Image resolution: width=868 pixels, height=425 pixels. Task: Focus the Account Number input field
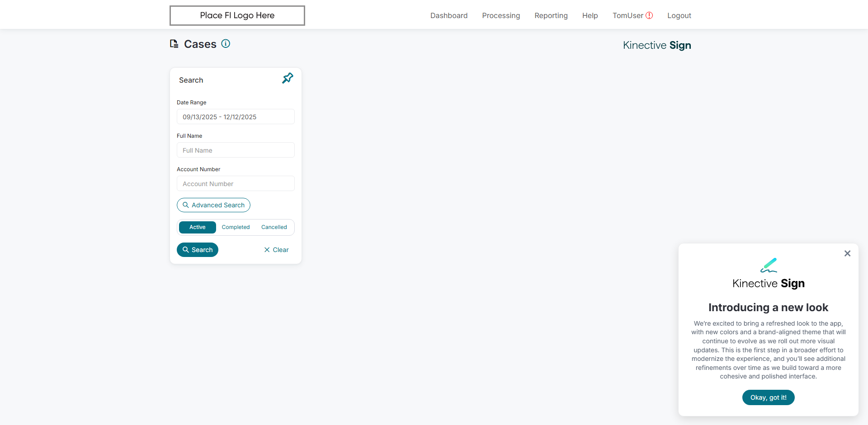pyautogui.click(x=236, y=183)
